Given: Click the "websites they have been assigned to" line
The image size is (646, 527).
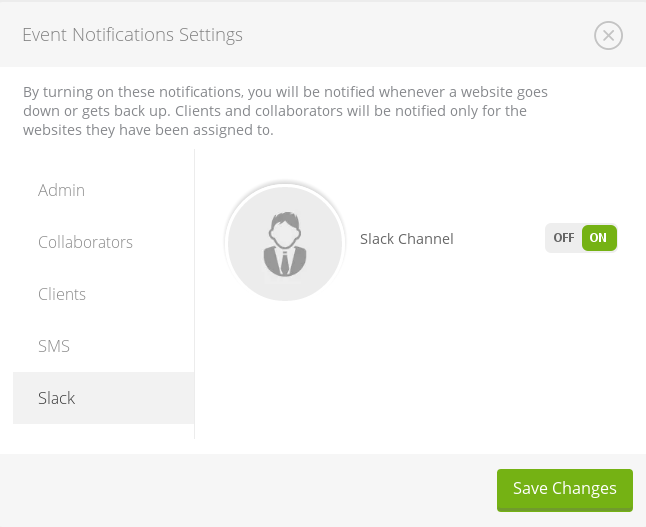Looking at the screenshot, I should [x=148, y=130].
